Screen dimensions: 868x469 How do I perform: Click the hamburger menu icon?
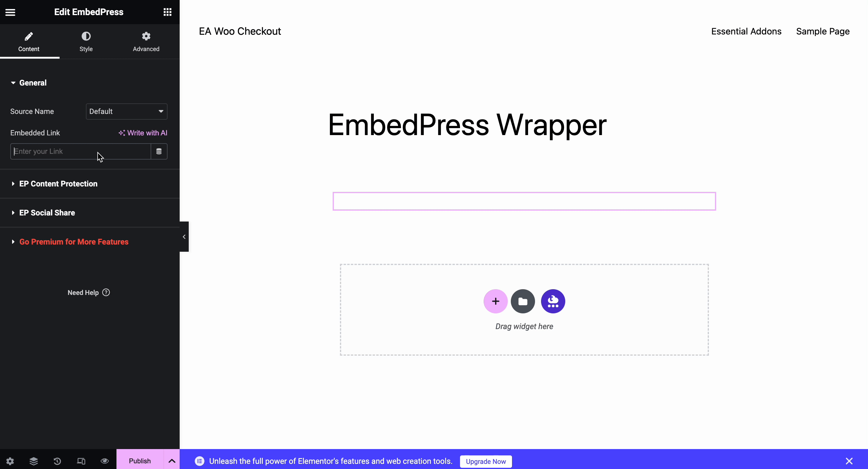(10, 11)
